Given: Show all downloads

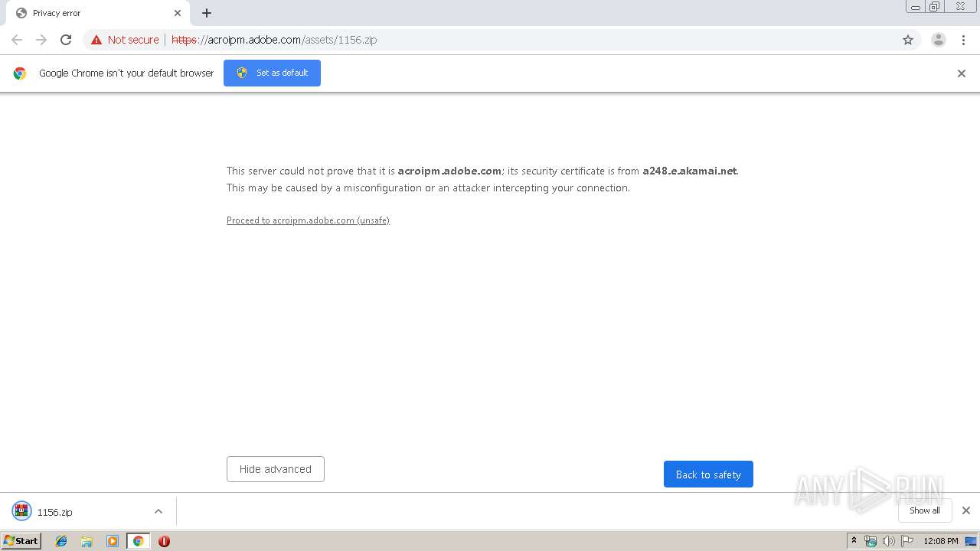Looking at the screenshot, I should [x=925, y=510].
